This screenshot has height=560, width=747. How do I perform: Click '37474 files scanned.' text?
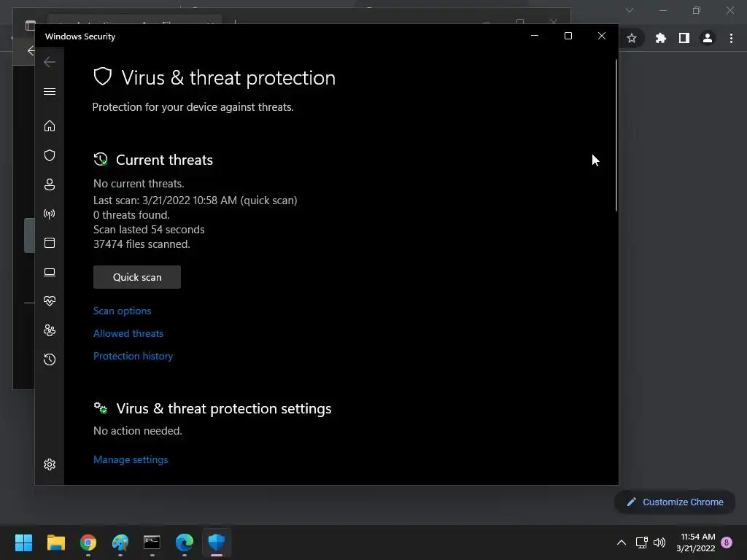click(x=142, y=244)
